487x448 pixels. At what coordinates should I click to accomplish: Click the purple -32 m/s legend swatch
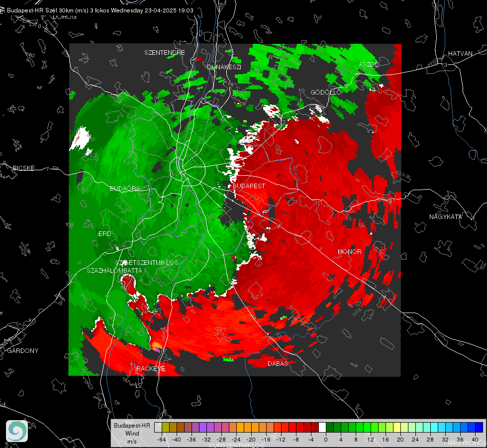click(x=203, y=428)
